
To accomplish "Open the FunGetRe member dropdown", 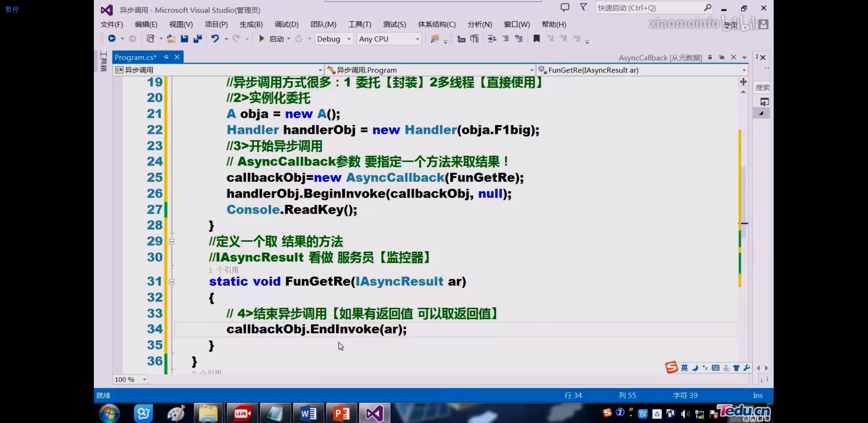I will pyautogui.click(x=642, y=70).
